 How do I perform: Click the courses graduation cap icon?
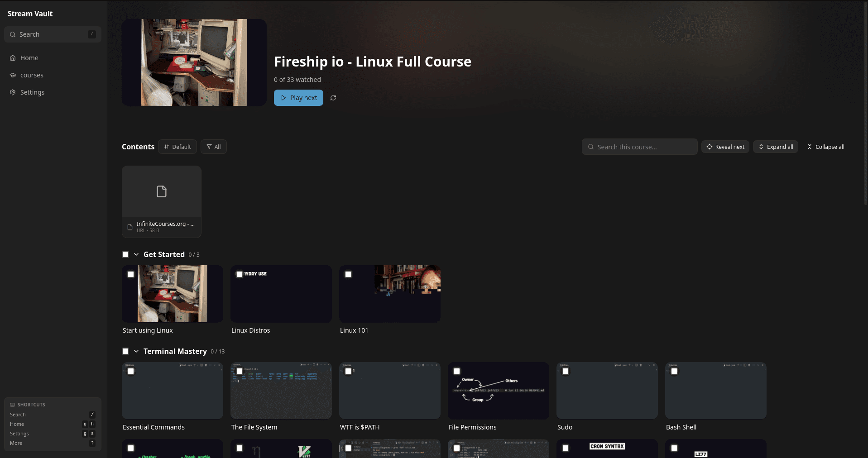(x=13, y=75)
